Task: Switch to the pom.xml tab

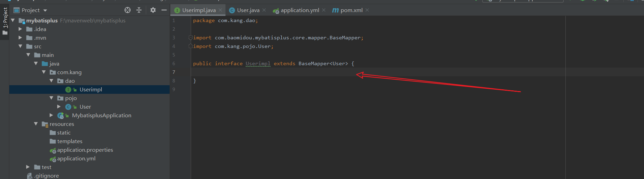Action: [352, 10]
